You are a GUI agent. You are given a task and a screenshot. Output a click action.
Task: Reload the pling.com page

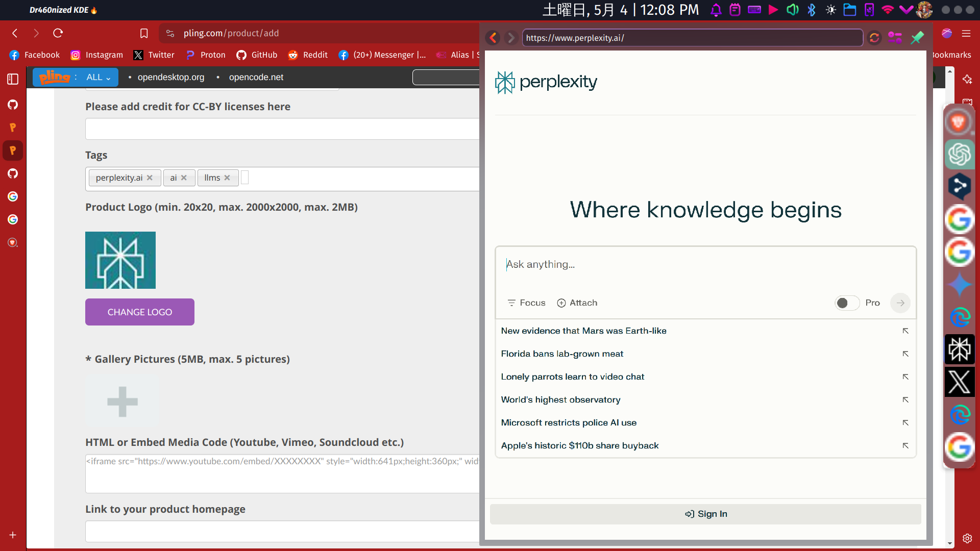[x=58, y=33]
